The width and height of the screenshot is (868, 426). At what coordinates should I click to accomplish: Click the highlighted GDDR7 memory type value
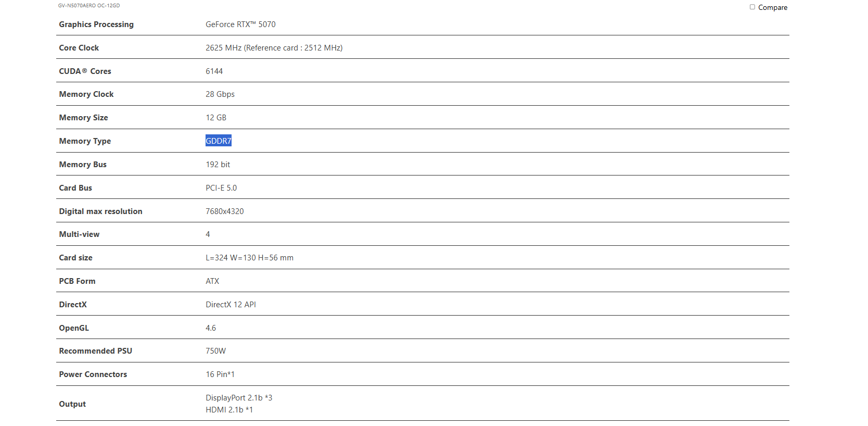218,141
